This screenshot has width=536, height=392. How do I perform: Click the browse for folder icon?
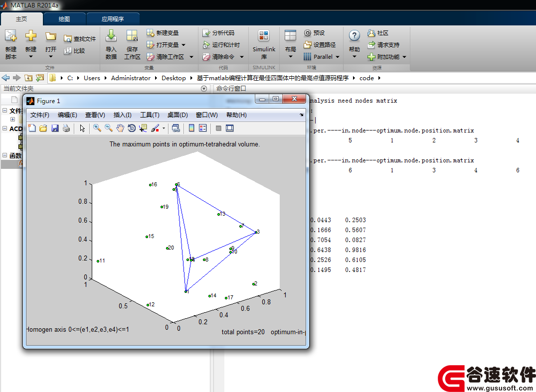tap(40, 78)
